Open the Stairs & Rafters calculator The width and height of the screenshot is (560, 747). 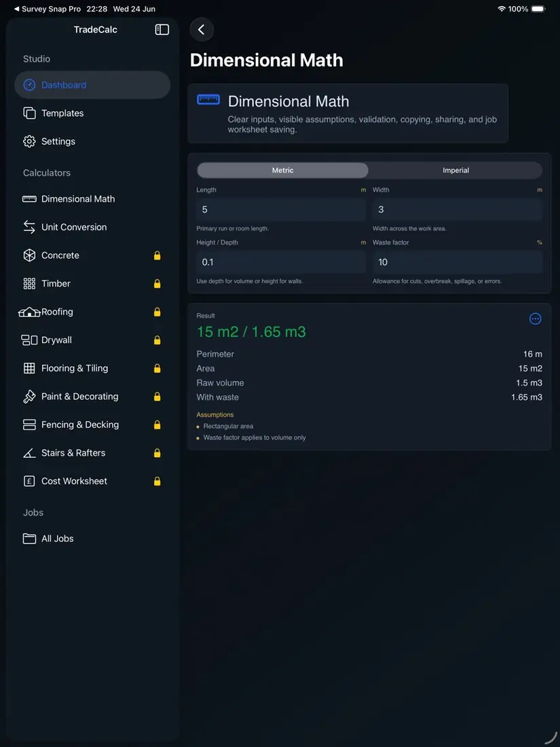[x=92, y=453]
